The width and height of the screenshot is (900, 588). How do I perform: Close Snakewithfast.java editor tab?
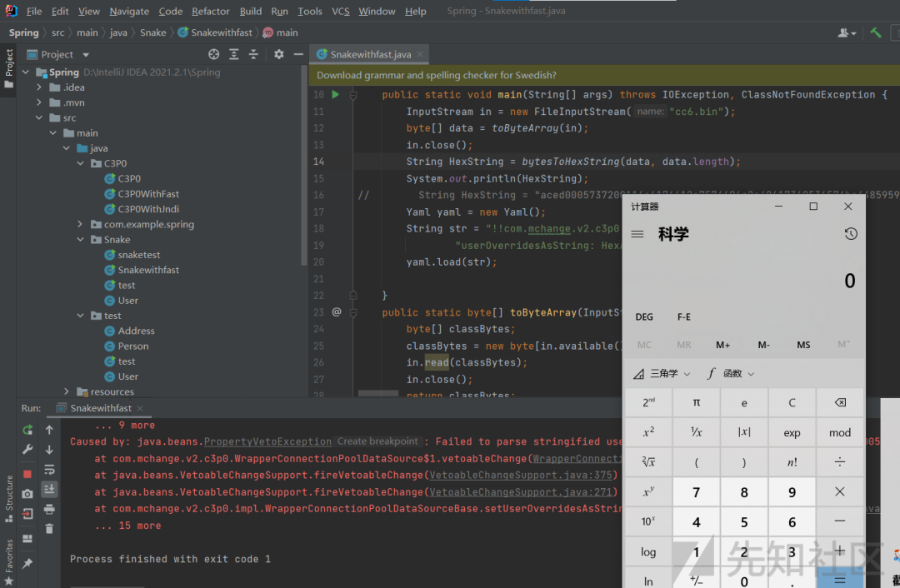point(419,54)
